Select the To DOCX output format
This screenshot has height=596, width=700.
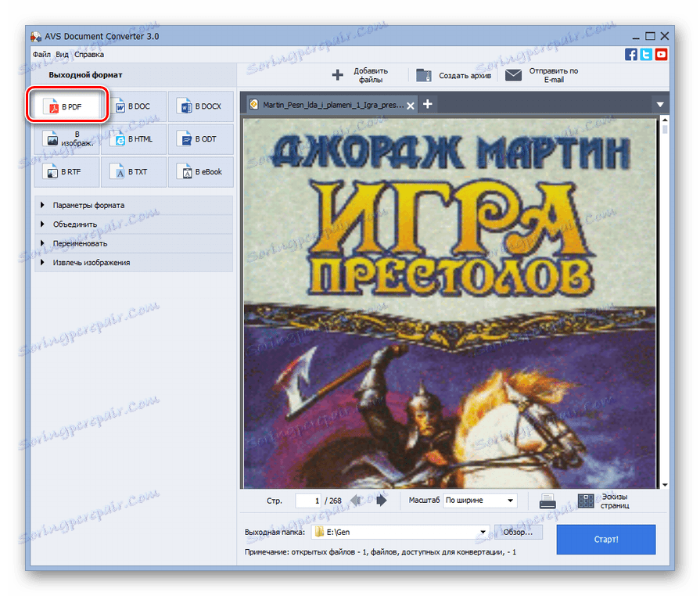[x=201, y=106]
